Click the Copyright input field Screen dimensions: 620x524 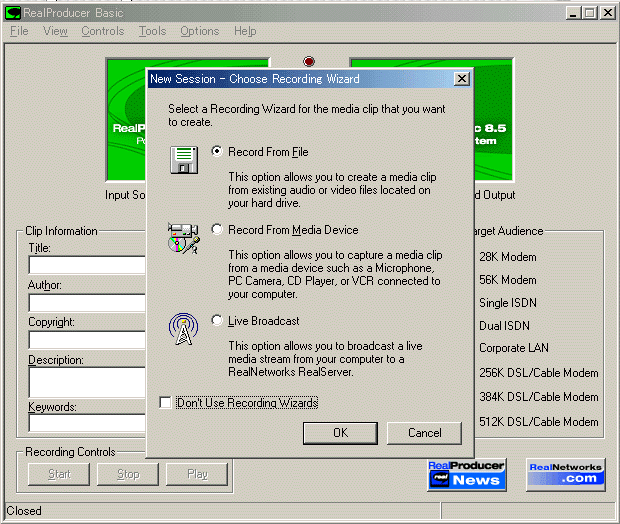pyautogui.click(x=87, y=340)
